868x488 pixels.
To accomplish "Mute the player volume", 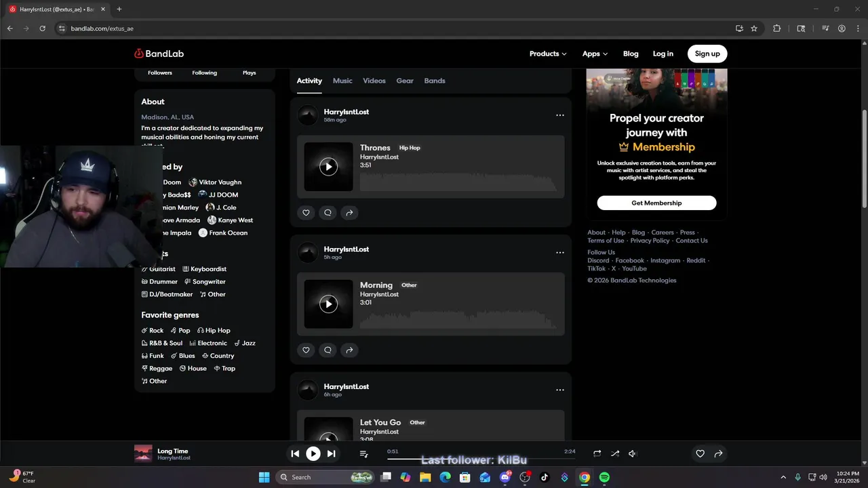I will pyautogui.click(x=632, y=454).
